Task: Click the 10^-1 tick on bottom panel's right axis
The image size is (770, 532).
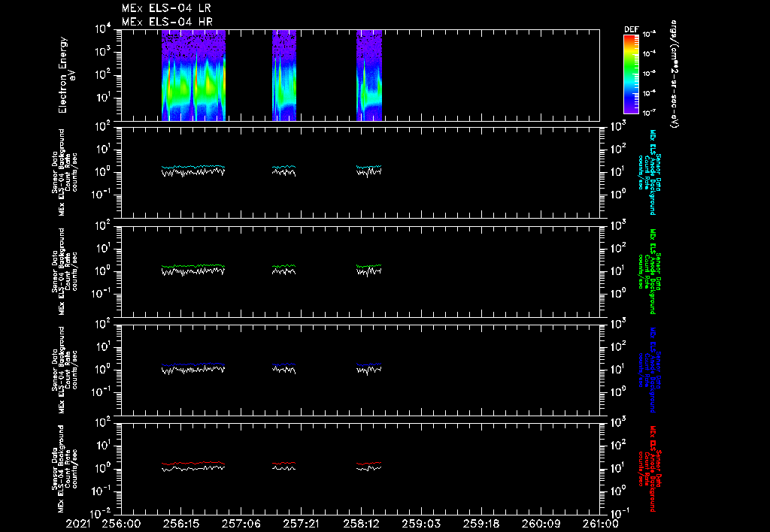Action: [618, 512]
